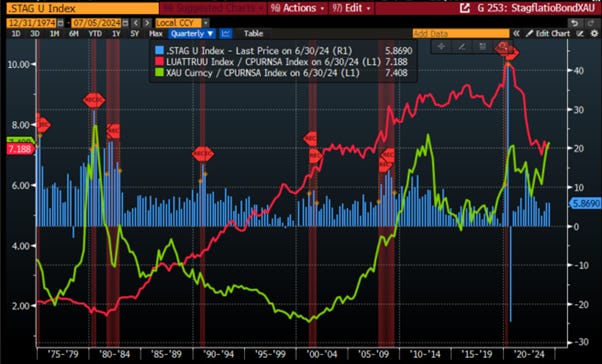Open chart settings gear icon
This screenshot has width=602, height=364.
point(594,34)
